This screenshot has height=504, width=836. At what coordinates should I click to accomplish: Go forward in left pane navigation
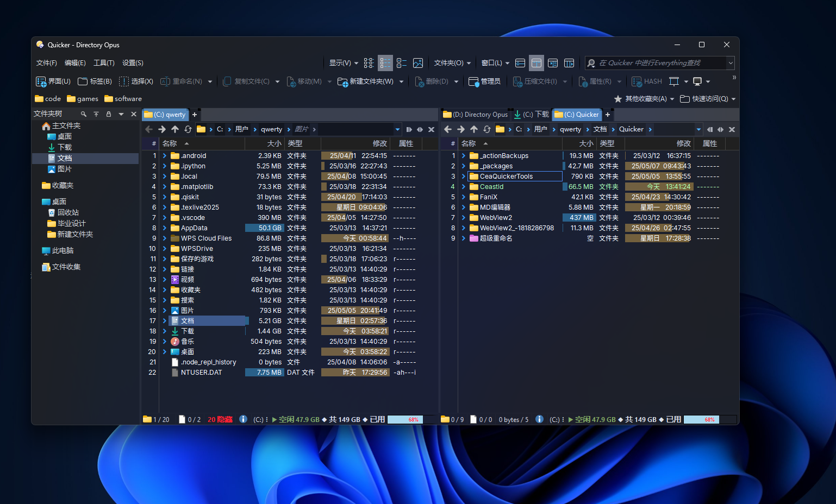[x=162, y=129]
